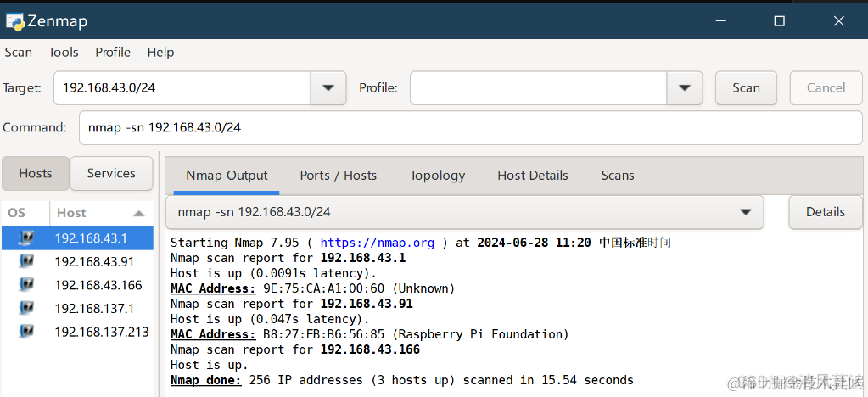
Task: Click the OS icon beside 192.168.43.166
Action: pos(26,284)
